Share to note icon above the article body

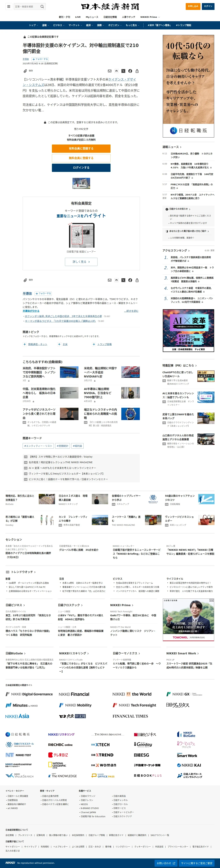tap(116, 71)
